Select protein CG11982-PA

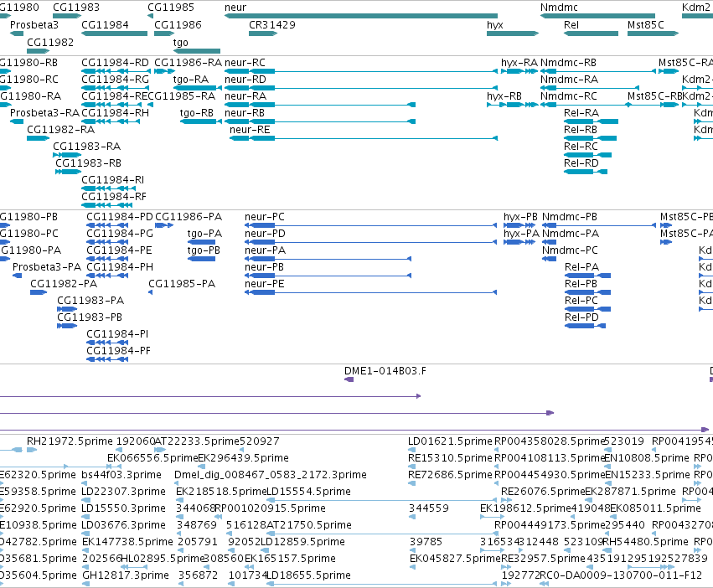pos(63,284)
